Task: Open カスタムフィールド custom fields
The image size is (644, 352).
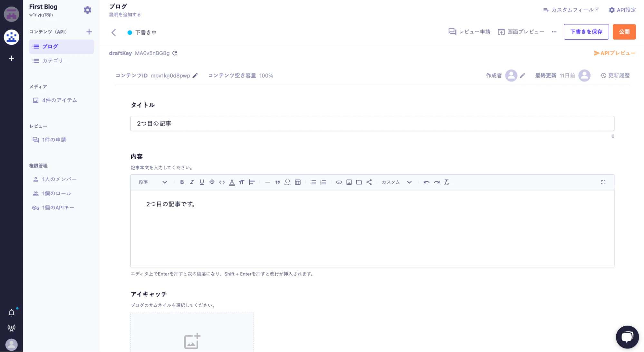Action: pyautogui.click(x=571, y=10)
